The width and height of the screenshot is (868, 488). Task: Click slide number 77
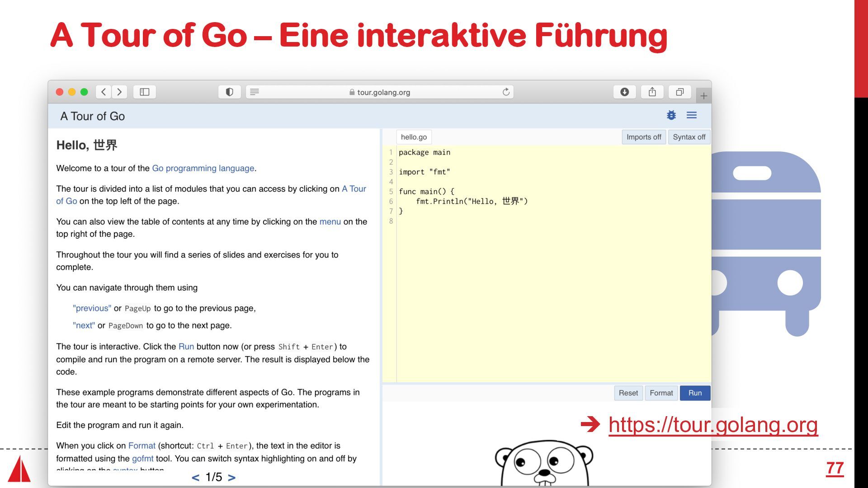[x=835, y=468]
